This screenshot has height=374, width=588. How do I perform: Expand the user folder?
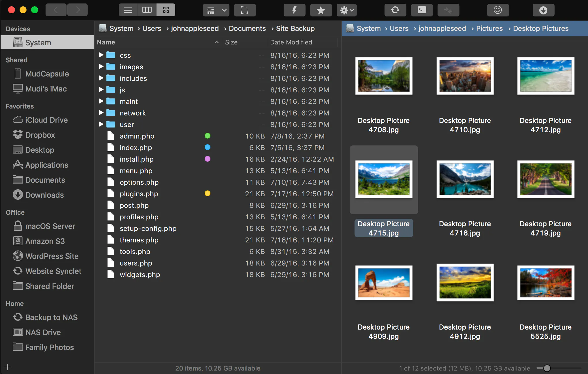click(101, 124)
